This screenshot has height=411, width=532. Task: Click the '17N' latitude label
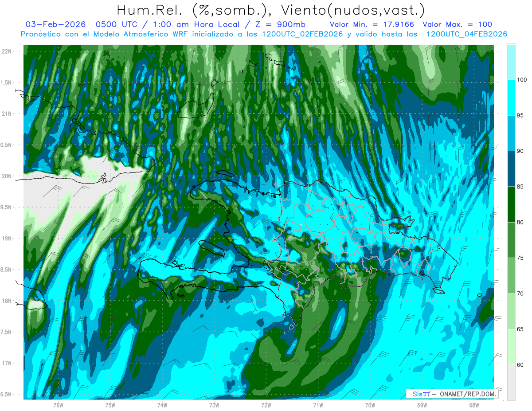click(8, 363)
